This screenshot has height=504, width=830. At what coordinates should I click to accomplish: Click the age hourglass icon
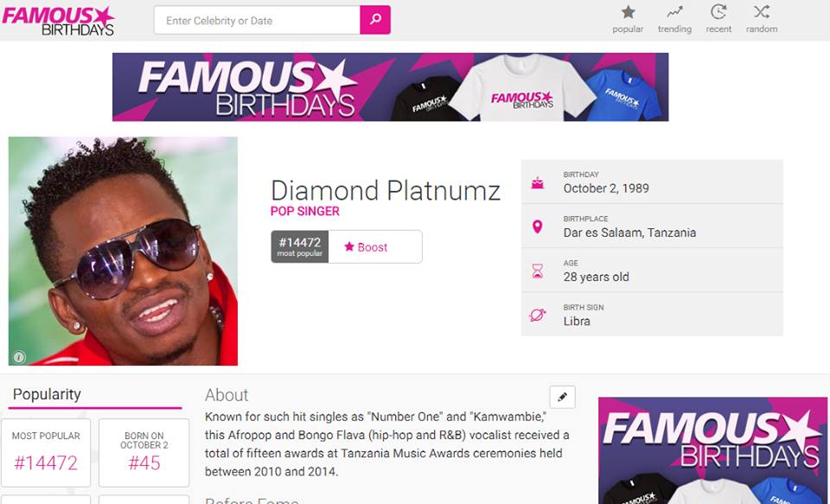point(537,271)
